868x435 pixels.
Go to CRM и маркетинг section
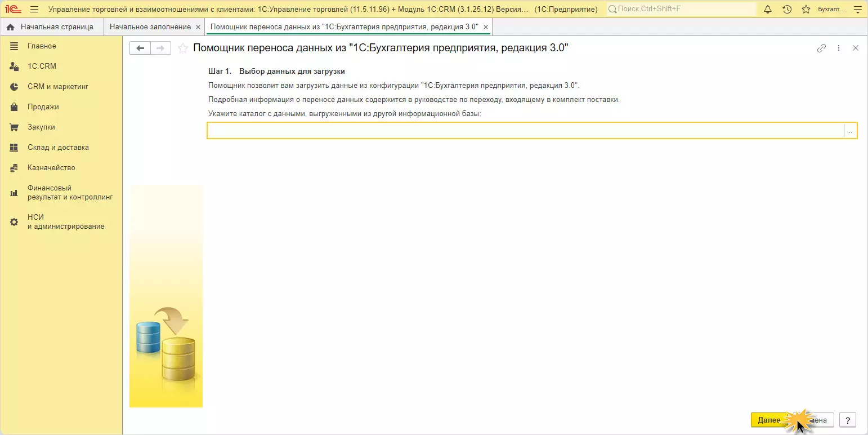61,87
